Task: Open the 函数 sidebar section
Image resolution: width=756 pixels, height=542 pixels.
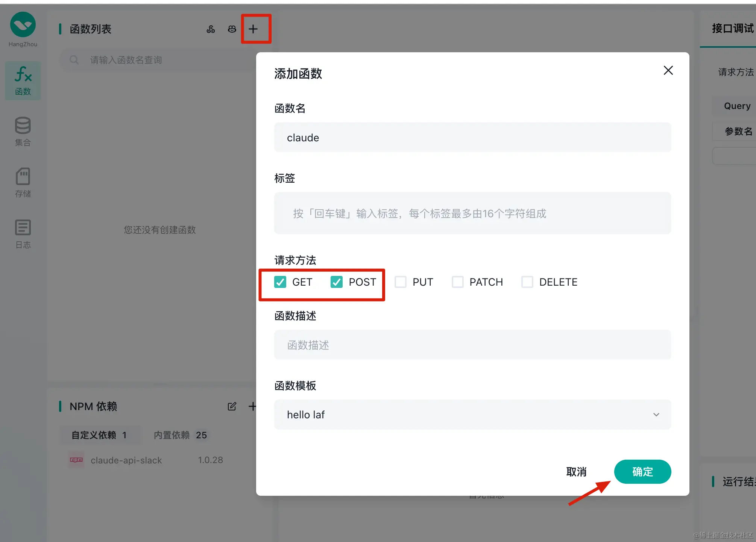Action: point(23,80)
